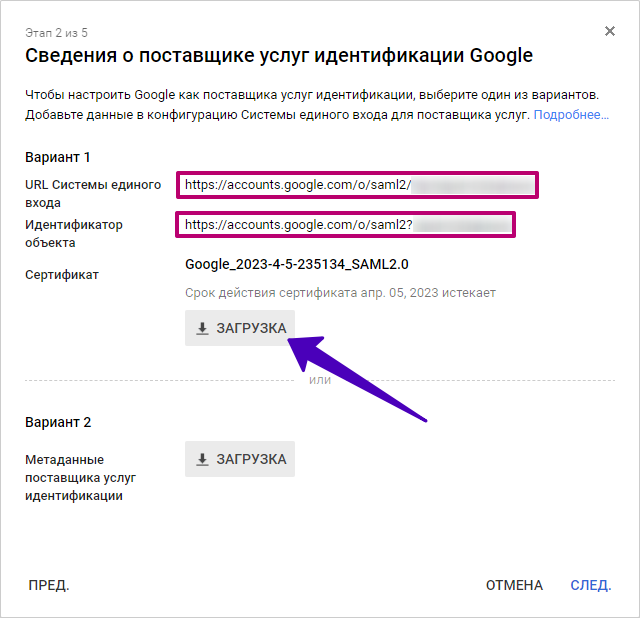This screenshot has width=640, height=618.
Task: Click the SSO URL field with saml2/ address
Action: tap(358, 185)
